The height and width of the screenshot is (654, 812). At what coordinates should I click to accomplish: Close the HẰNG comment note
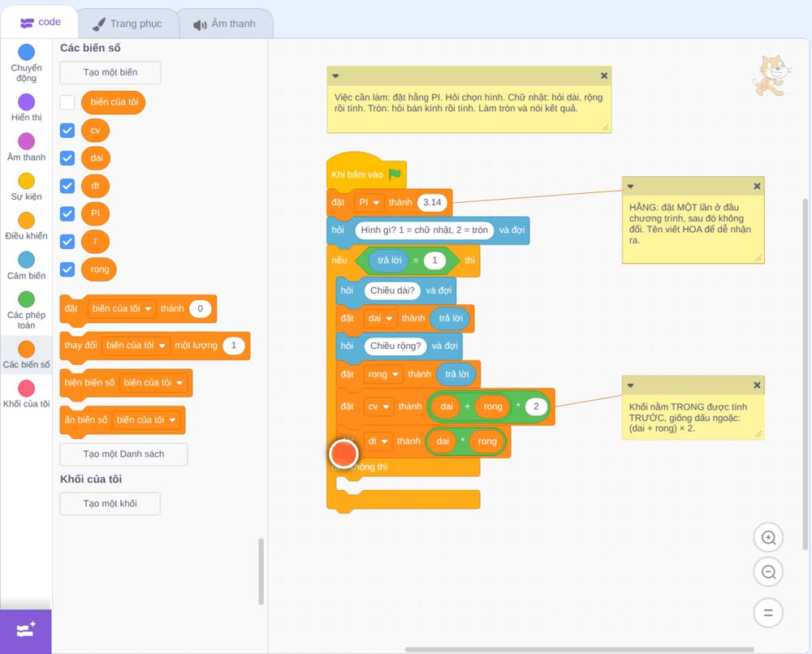[x=757, y=186]
